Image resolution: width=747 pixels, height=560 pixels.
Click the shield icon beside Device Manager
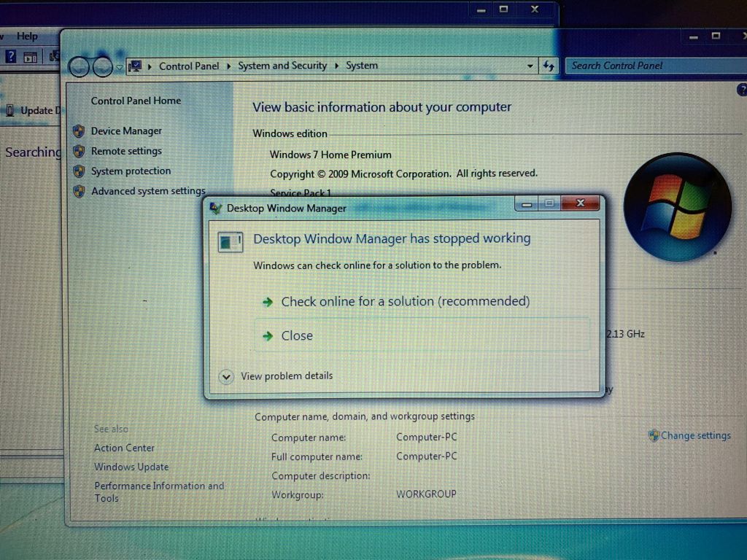80,131
